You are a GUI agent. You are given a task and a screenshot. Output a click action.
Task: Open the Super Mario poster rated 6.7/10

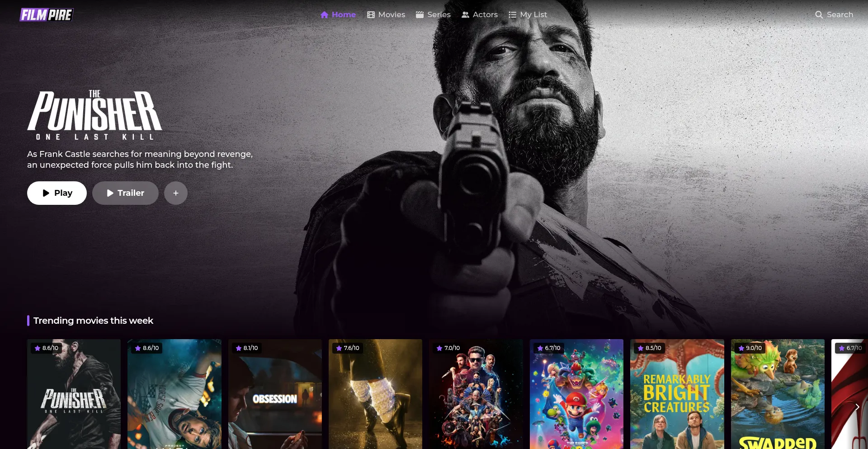pyautogui.click(x=577, y=394)
